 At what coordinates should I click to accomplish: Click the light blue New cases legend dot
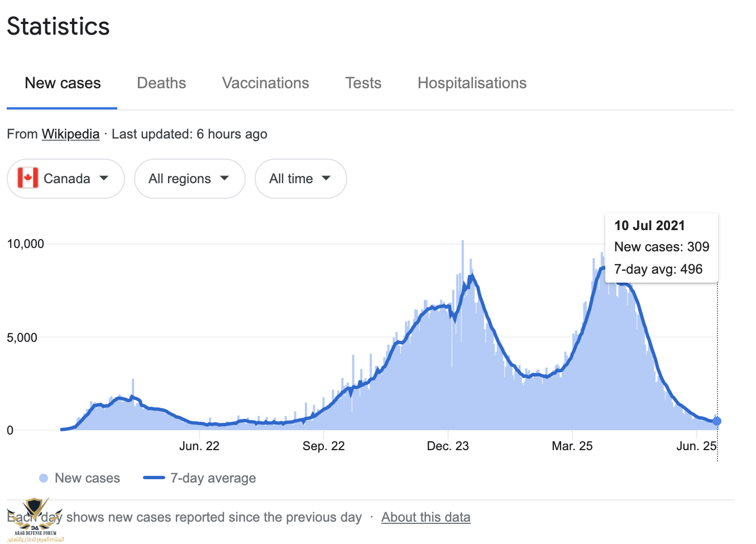click(x=44, y=478)
